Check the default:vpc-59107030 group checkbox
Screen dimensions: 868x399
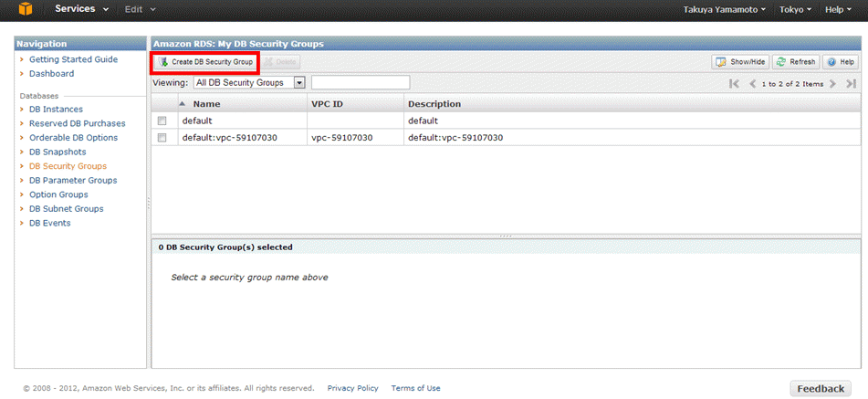coord(162,138)
